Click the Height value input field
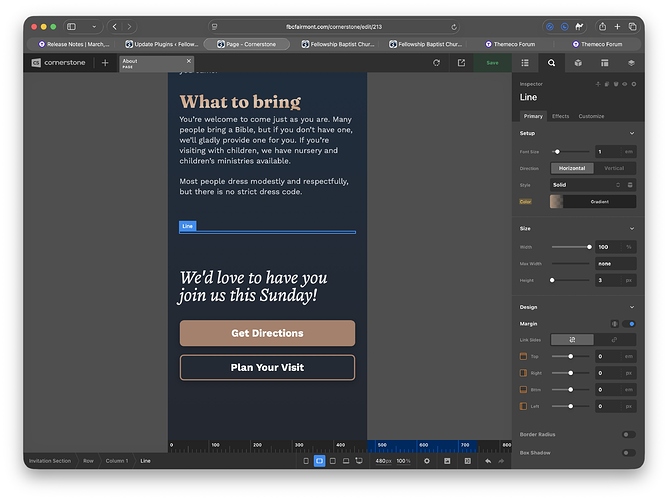Image resolution: width=668 pixels, height=500 pixels. click(x=609, y=280)
